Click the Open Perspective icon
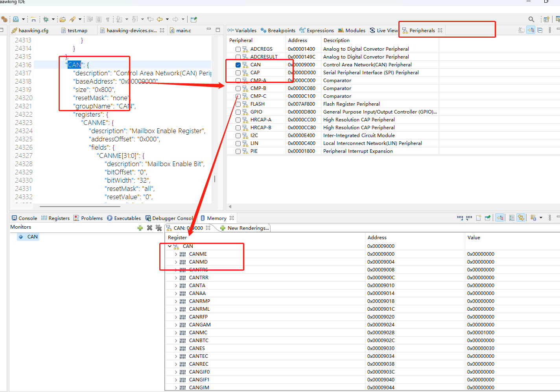The image size is (560, 392). [546, 19]
